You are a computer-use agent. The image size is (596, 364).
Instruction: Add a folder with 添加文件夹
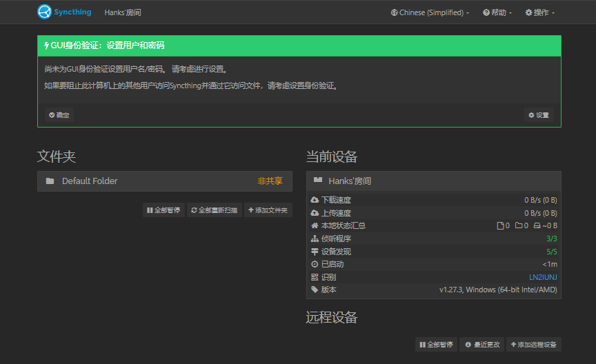(268, 210)
